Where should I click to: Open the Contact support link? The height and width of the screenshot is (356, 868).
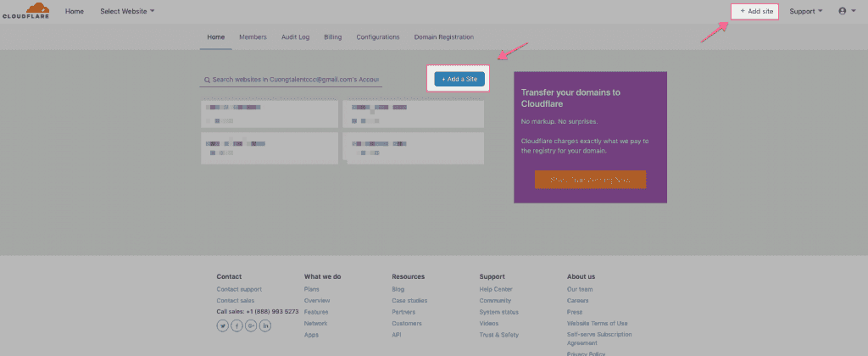239,289
